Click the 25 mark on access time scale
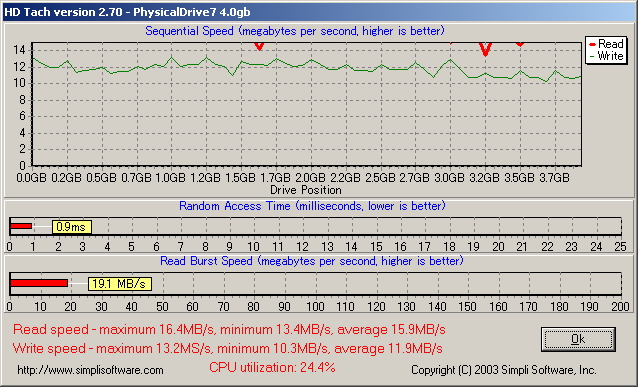The width and height of the screenshot is (638, 387). 621,247
